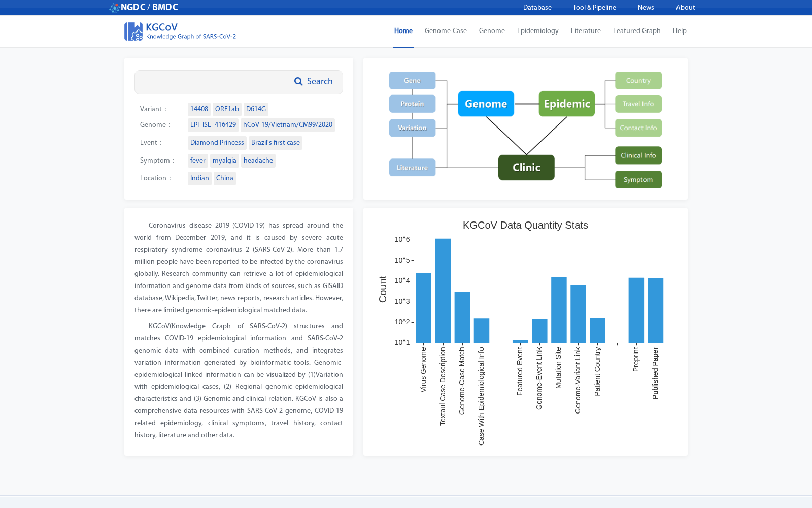Open the Featured Graph tab
This screenshot has width=812, height=508.
click(x=636, y=31)
